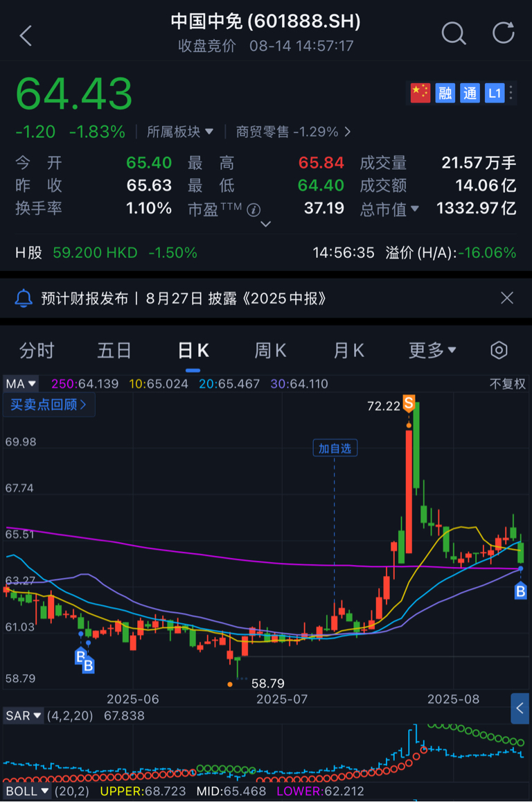Dismiss the earnings notice banner
Screen dimensions: 532x802
[507, 297]
